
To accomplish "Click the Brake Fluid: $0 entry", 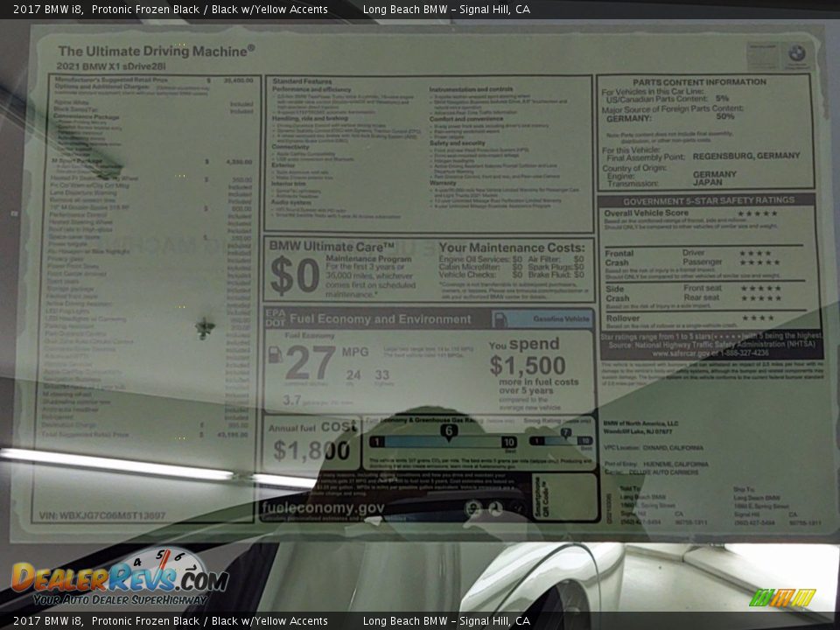I will (556, 275).
